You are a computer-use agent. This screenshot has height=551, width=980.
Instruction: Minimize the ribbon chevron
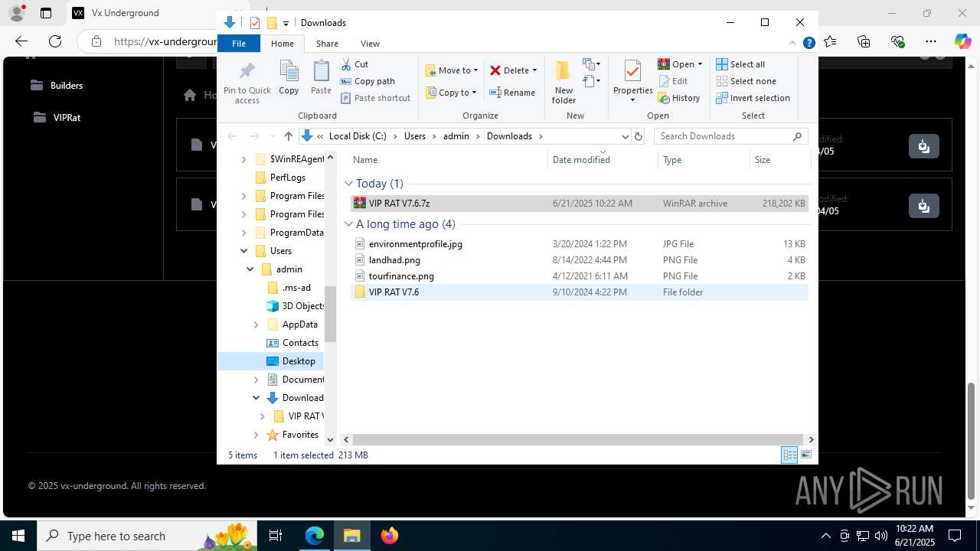click(792, 44)
